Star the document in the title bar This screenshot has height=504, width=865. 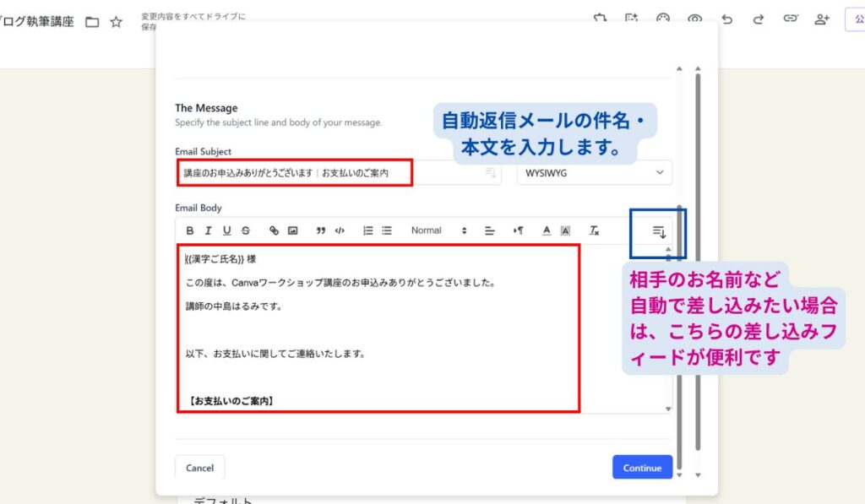point(117,22)
